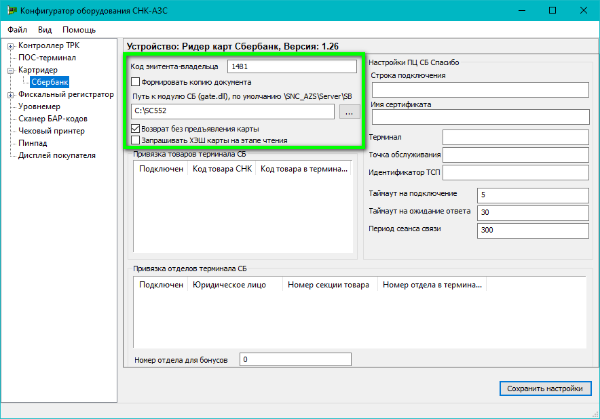Select "Чековый принтер" tree item
This screenshot has width=600, height=419.
point(52,131)
